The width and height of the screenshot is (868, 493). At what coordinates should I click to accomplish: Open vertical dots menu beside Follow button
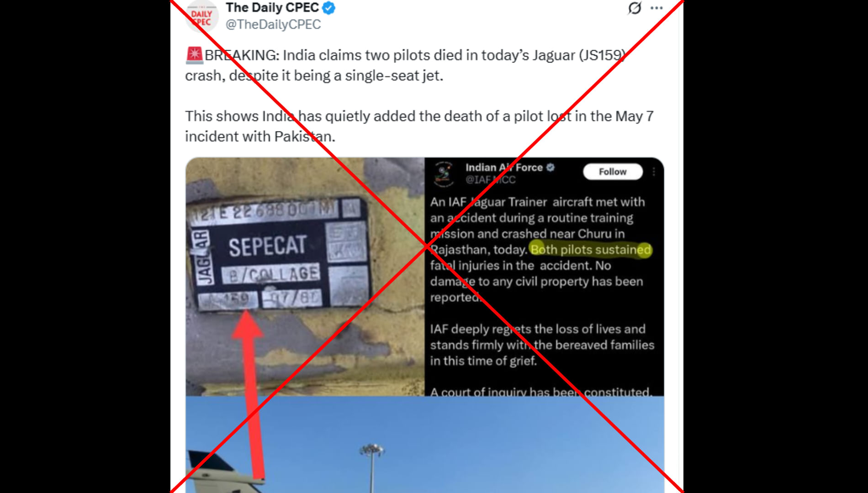click(654, 172)
